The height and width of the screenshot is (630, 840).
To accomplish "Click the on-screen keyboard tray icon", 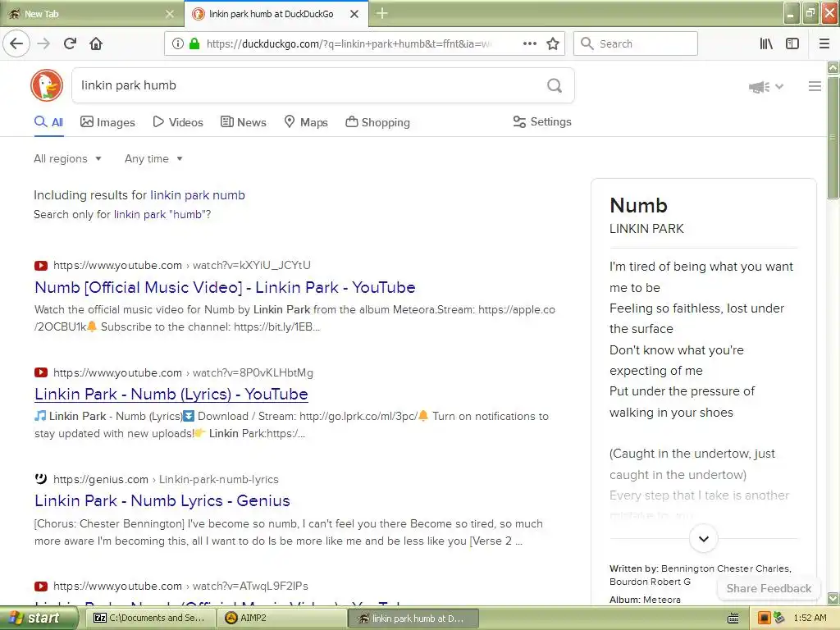I will point(733,619).
